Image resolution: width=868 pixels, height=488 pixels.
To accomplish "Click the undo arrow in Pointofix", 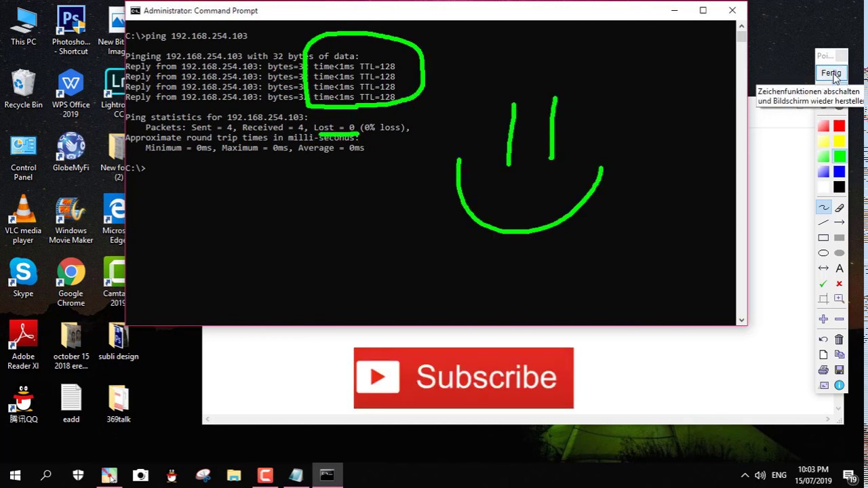I will point(822,340).
